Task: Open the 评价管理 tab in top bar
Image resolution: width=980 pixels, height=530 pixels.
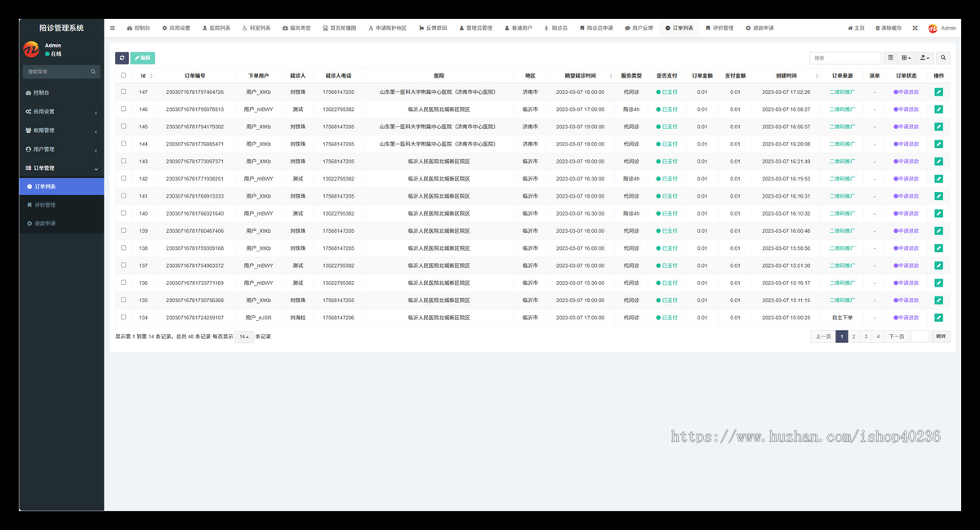Action: click(x=719, y=28)
